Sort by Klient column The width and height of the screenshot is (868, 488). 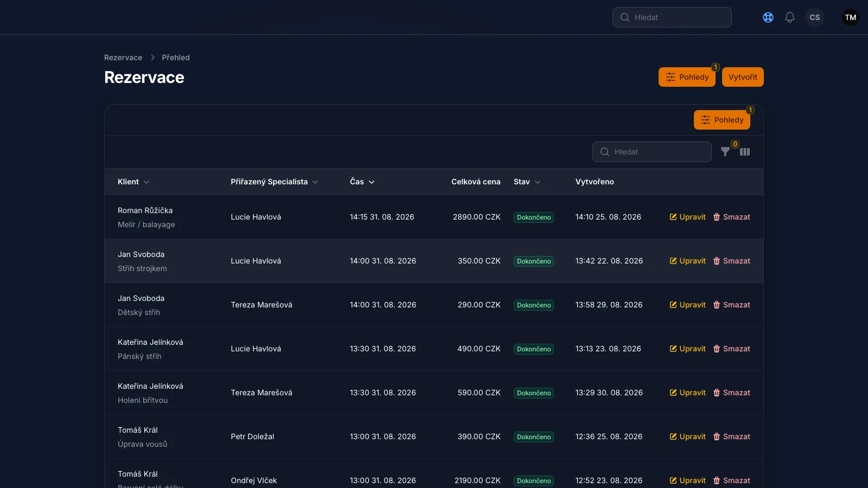point(133,182)
